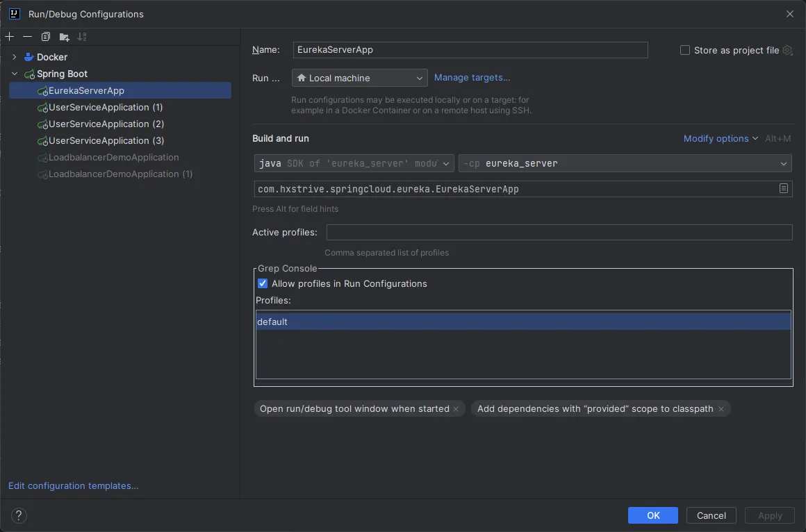The image size is (806, 532).
Task: Click the Remove Configuration minus icon
Action: 27,37
